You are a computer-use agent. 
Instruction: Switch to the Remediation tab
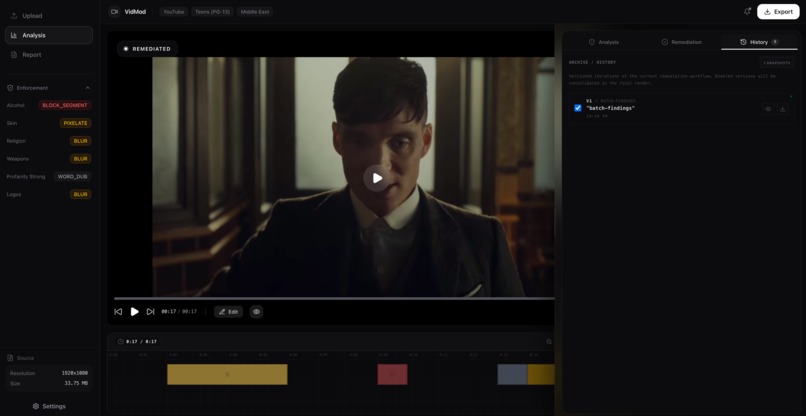(x=682, y=42)
